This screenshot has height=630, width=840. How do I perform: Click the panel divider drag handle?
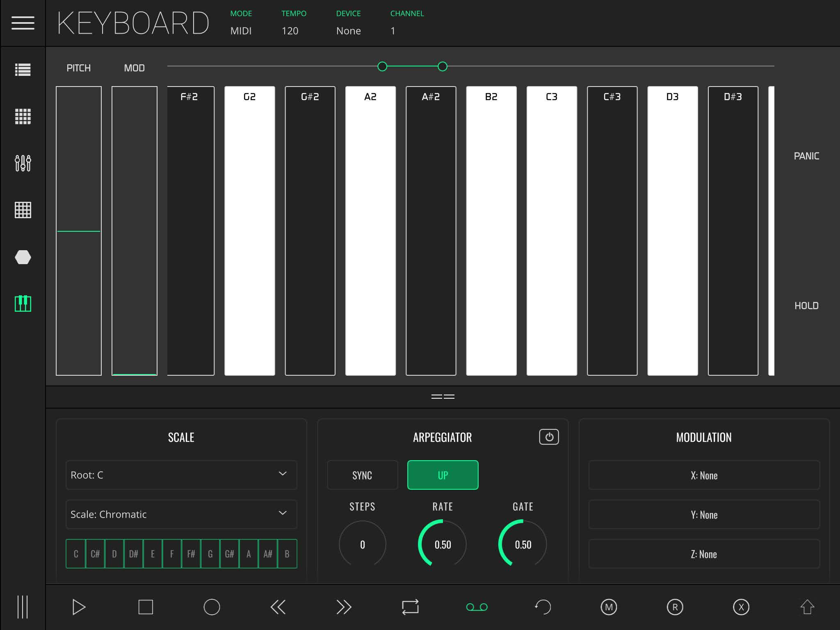pos(443,397)
